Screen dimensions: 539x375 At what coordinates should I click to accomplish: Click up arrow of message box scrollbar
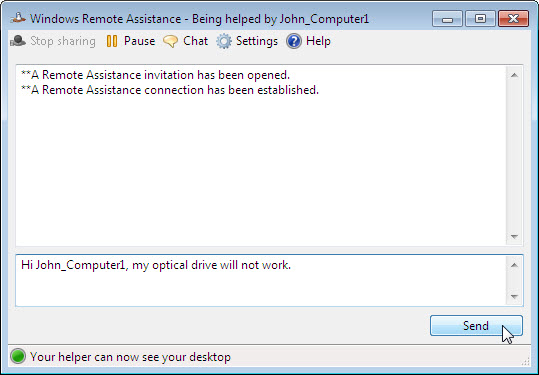click(x=514, y=265)
